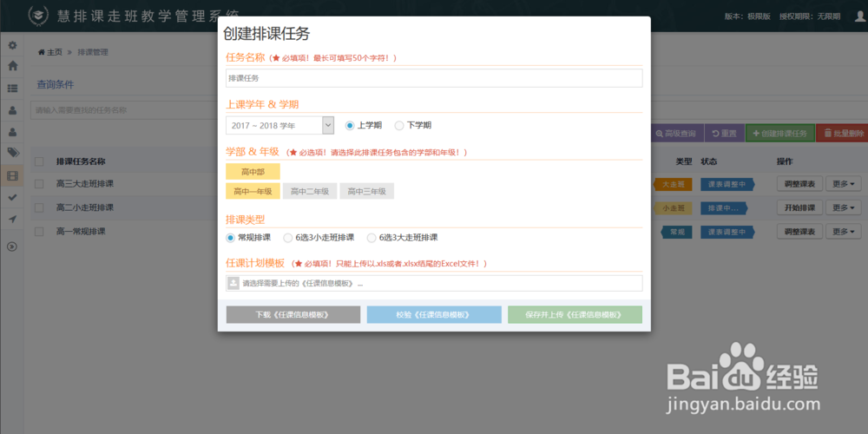
Task: Click 开始排课 button in 高二小走班排课 row
Action: pos(800,208)
